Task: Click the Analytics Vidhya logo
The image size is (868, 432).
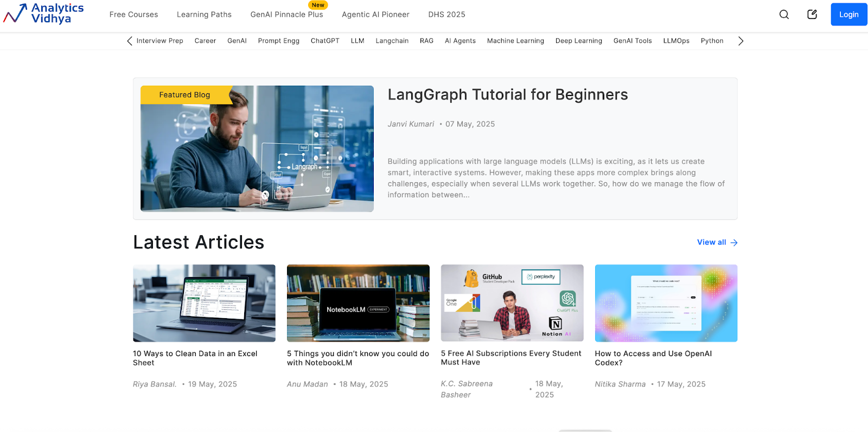Action: pyautogui.click(x=43, y=14)
